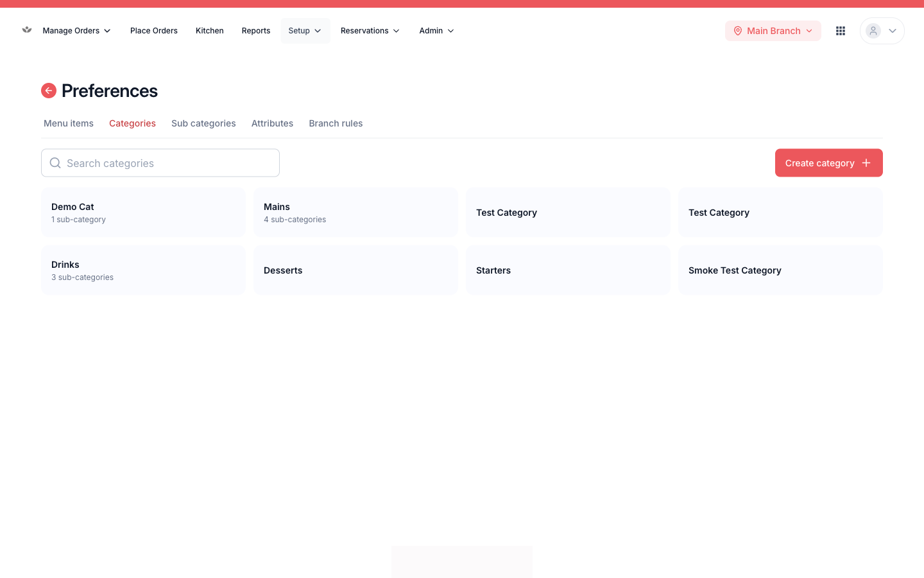Expand the user account chevron
924x578 pixels.
coord(893,31)
